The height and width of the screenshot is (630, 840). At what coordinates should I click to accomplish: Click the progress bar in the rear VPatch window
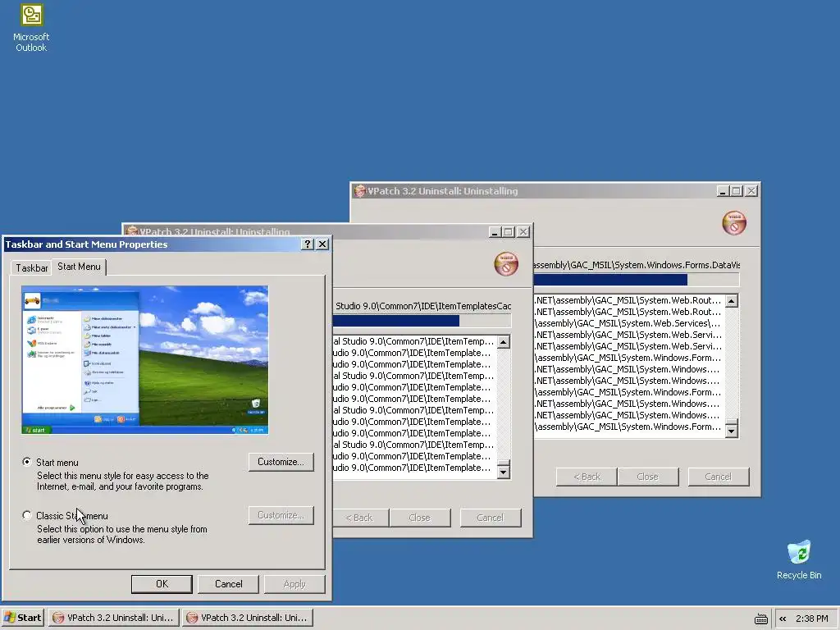(x=636, y=280)
